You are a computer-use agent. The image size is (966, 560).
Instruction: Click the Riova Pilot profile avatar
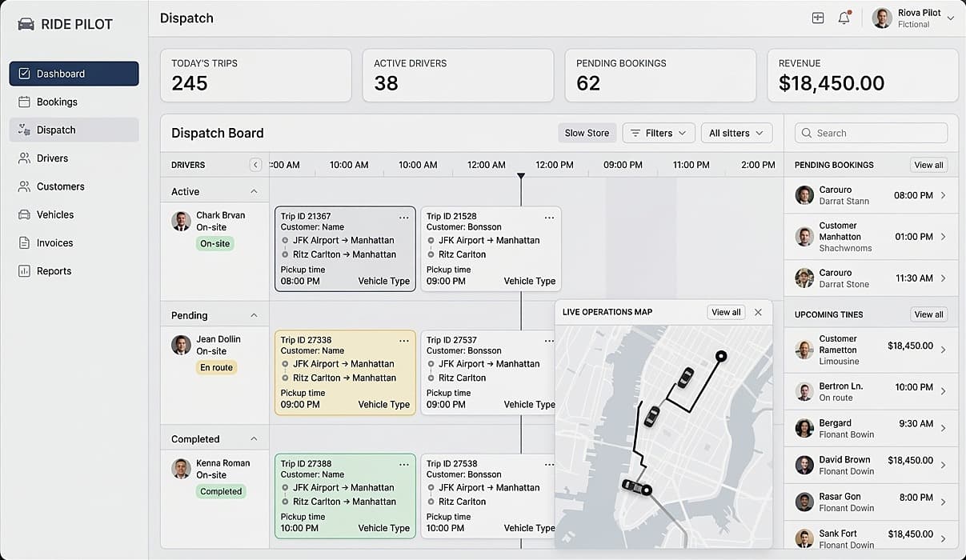click(882, 18)
